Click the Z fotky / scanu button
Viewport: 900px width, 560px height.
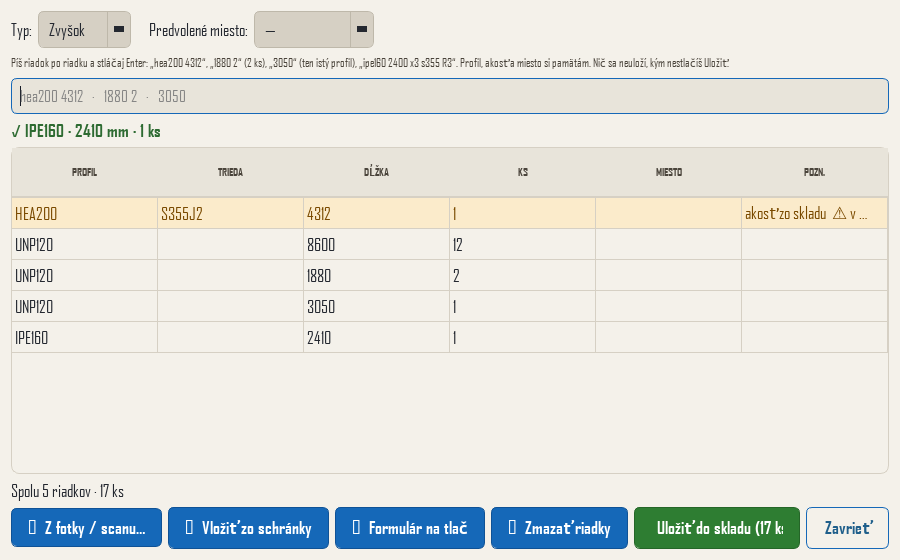(x=87, y=528)
